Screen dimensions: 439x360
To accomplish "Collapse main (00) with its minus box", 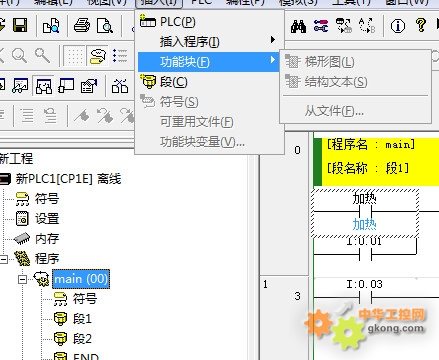I will click(x=22, y=279).
